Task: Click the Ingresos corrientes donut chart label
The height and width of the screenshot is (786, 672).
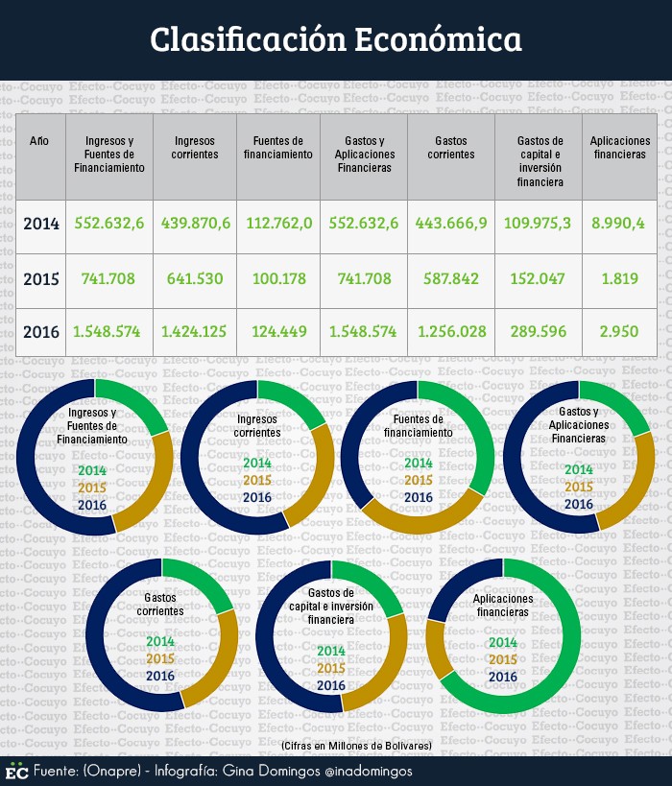Action: tap(257, 425)
